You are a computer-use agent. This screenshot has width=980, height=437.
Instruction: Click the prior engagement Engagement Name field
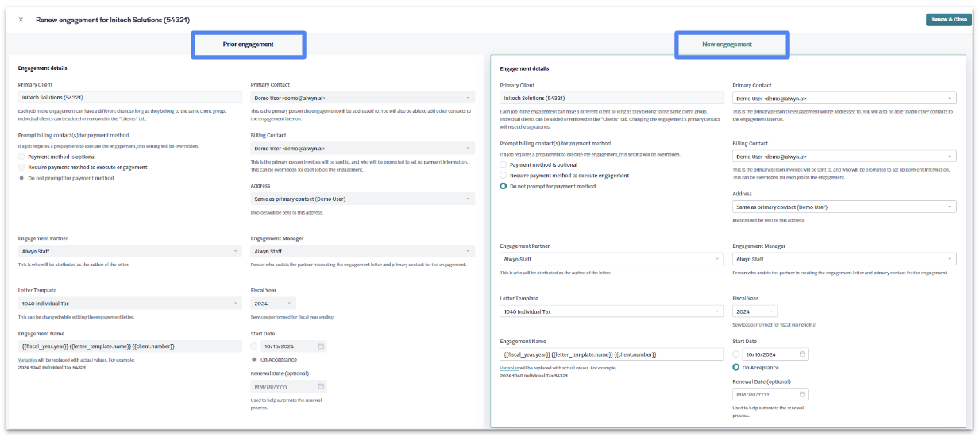point(130,346)
